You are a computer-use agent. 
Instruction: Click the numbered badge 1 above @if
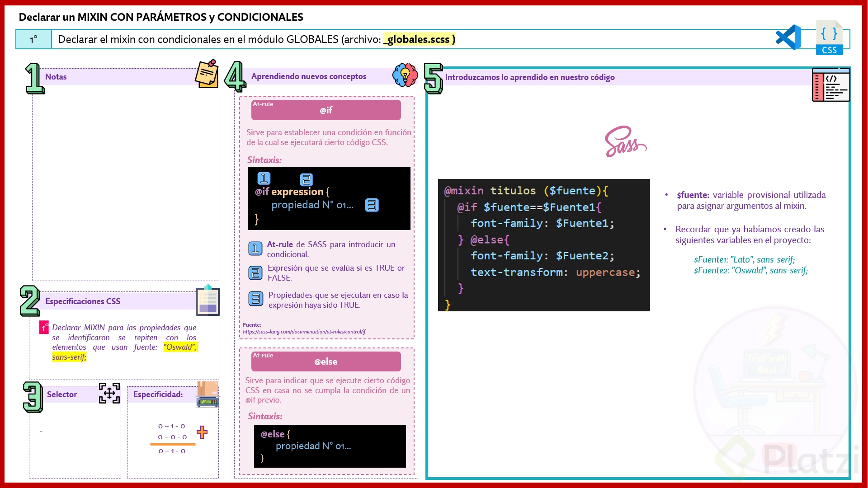pyautogui.click(x=264, y=178)
